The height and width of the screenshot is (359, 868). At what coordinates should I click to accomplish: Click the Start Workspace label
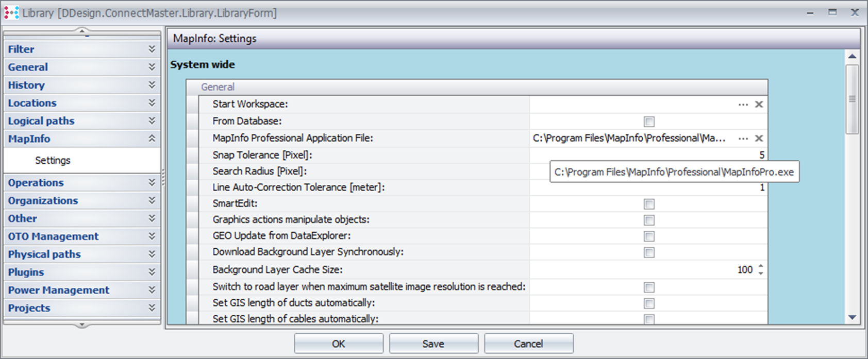(x=251, y=104)
